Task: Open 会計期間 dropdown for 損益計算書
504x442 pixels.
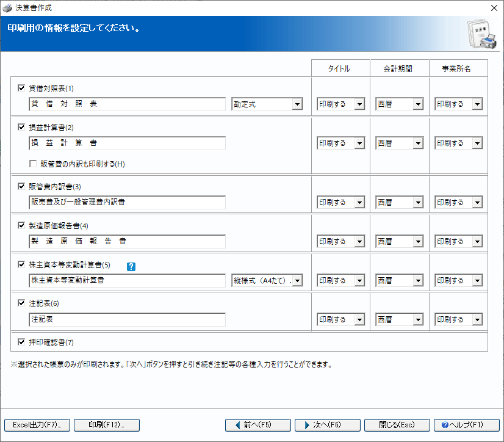Action: [418, 143]
